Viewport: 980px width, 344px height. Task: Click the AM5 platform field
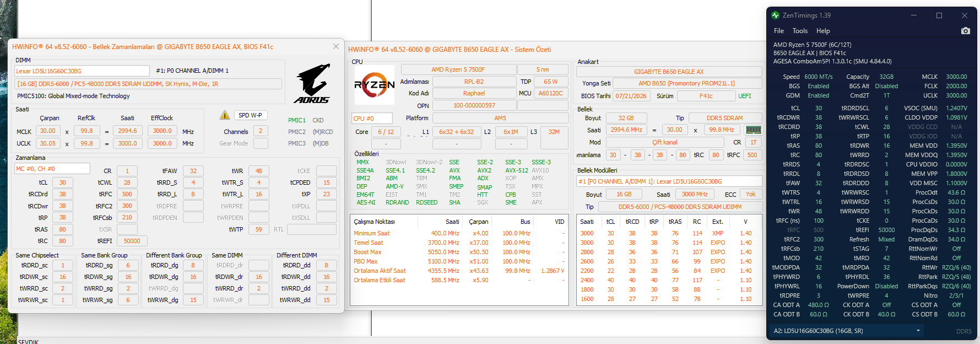coord(500,118)
